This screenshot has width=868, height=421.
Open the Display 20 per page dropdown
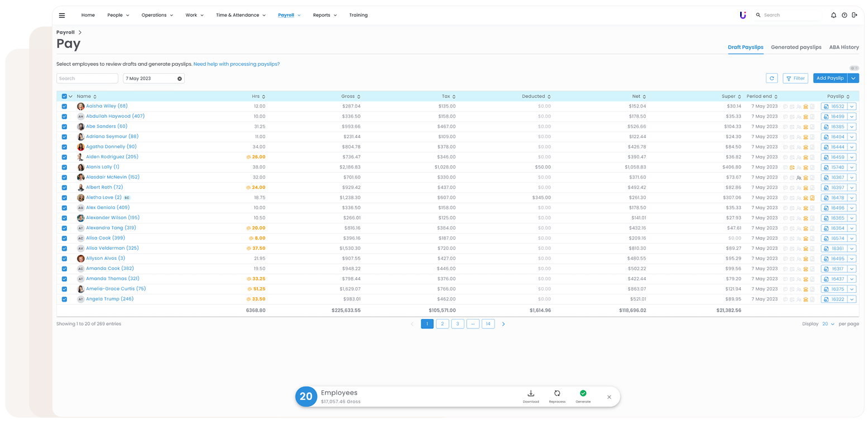[828, 324]
